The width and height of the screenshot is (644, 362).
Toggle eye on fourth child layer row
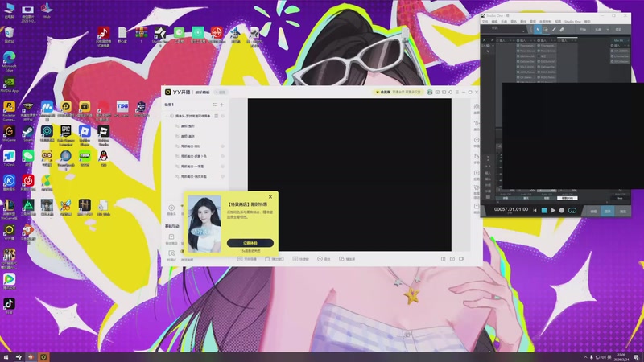[223, 156]
